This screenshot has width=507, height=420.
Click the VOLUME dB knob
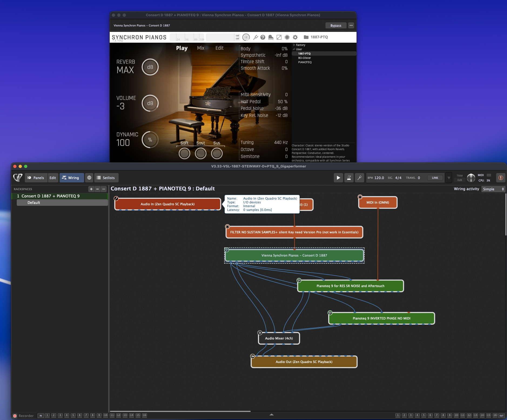[150, 103]
